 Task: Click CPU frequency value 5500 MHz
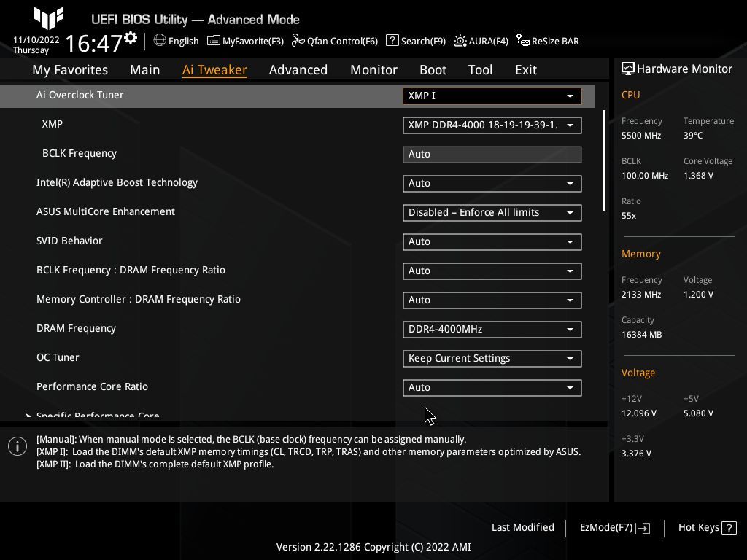click(x=641, y=136)
